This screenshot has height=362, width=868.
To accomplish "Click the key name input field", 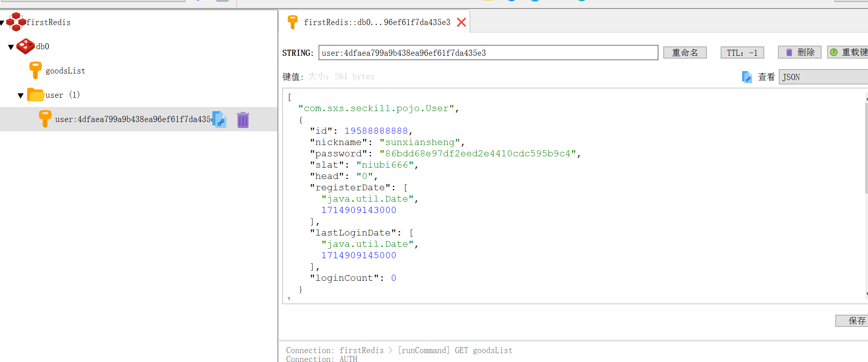I will point(488,53).
